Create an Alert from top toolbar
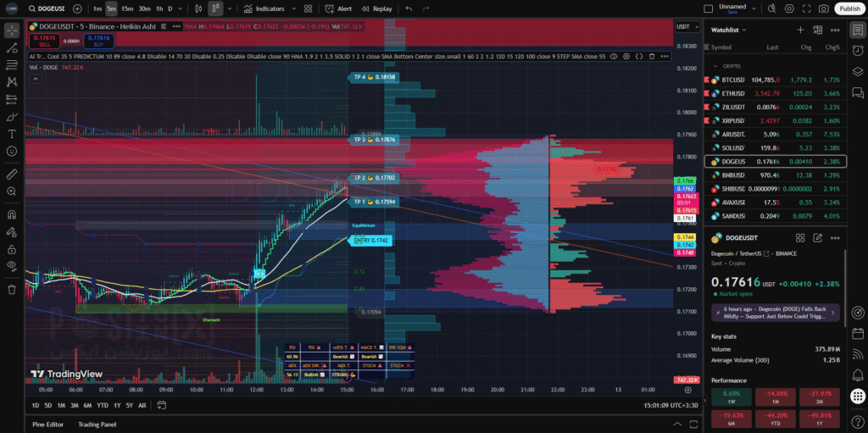Image resolution: width=868 pixels, height=433 pixels. coord(338,8)
